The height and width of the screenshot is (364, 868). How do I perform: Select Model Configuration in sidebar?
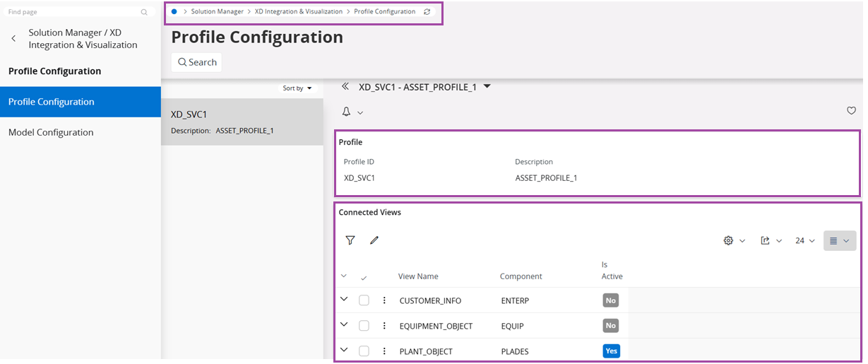click(x=51, y=132)
